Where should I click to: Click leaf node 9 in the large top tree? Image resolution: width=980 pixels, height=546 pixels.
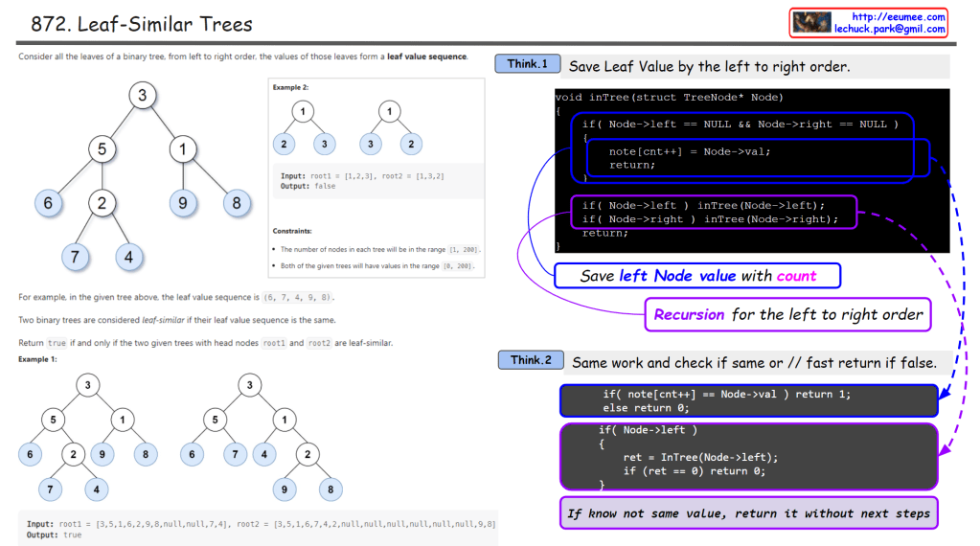click(x=182, y=203)
